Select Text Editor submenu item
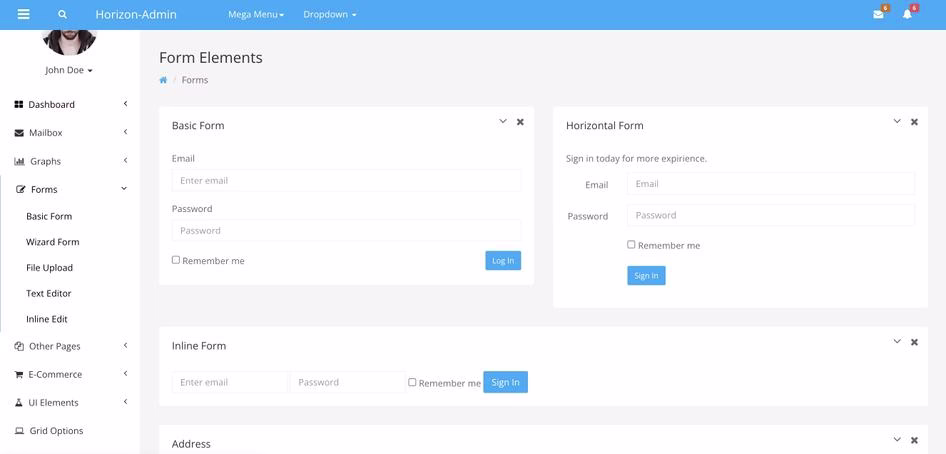This screenshot has width=946, height=454. point(49,294)
